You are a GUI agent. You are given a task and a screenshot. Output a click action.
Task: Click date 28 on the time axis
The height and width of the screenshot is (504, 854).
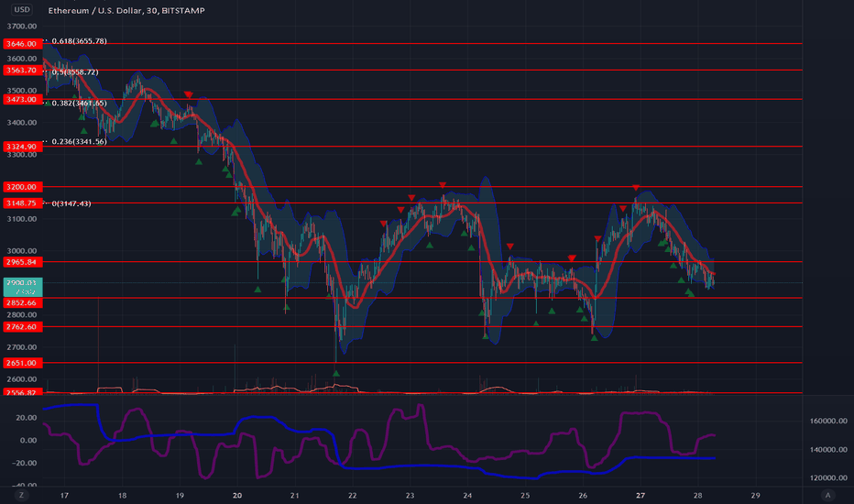697,495
